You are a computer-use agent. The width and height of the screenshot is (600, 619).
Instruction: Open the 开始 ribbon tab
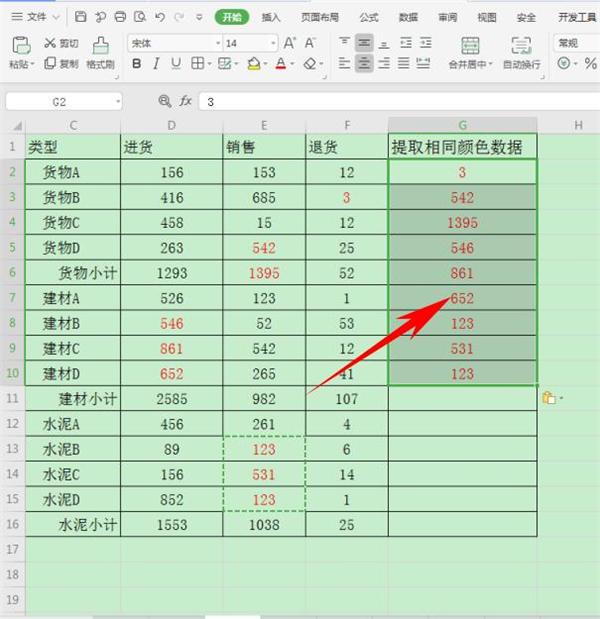click(232, 17)
